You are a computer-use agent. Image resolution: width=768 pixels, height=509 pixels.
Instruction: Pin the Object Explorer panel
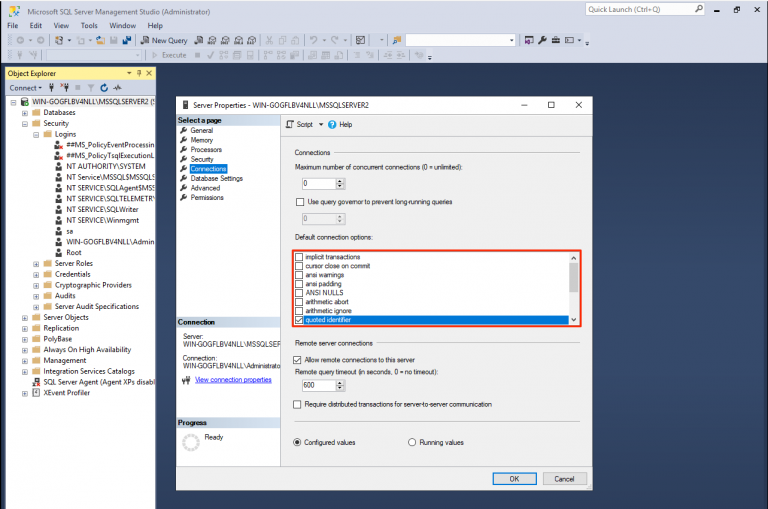[139, 73]
